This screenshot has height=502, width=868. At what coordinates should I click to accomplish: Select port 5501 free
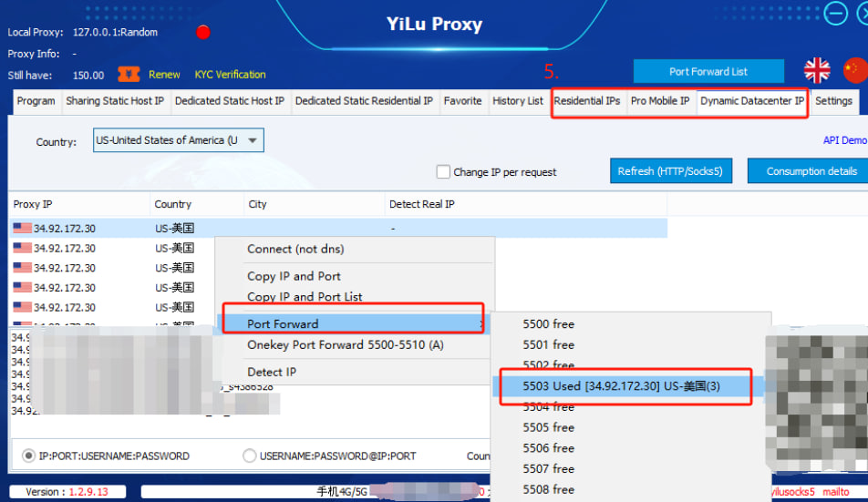[630, 345]
